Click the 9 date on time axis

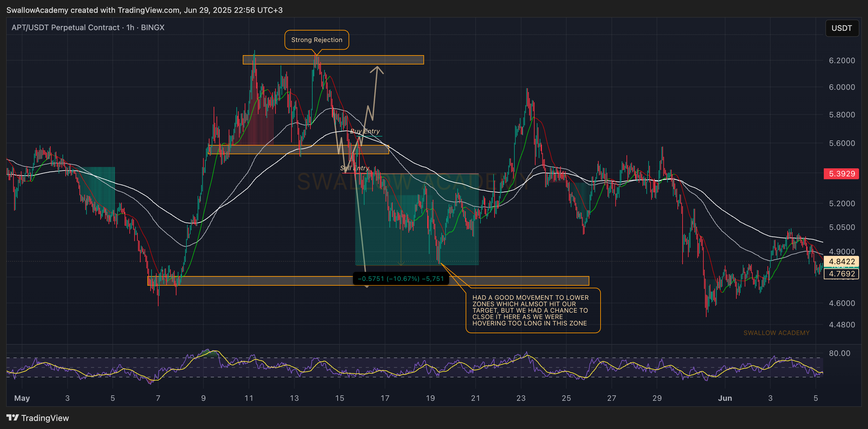tap(203, 398)
